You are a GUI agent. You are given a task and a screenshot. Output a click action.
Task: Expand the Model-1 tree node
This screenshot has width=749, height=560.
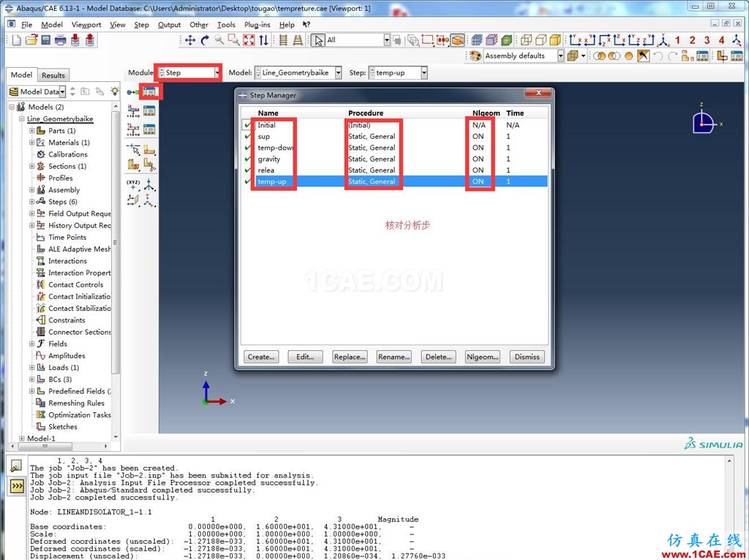pos(21,438)
